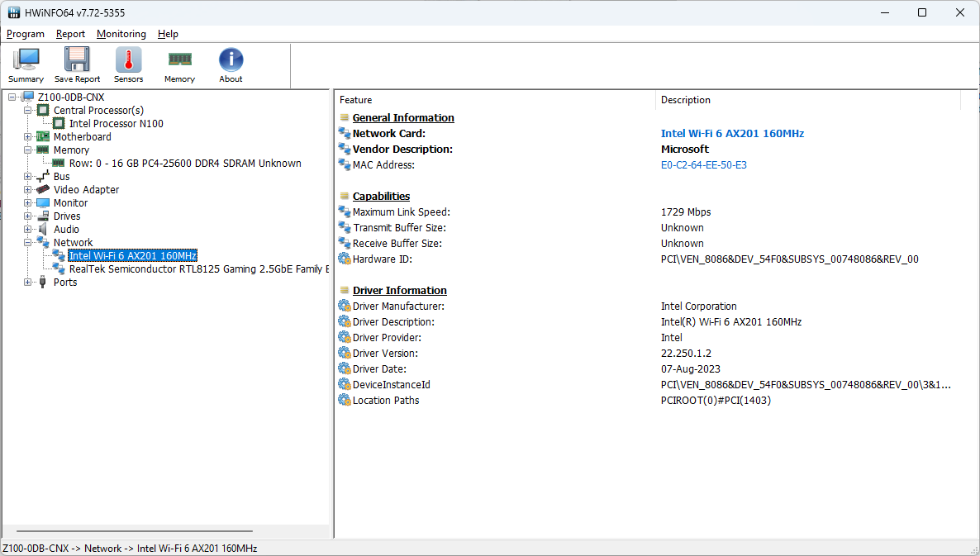This screenshot has height=556, width=980.
Task: Click the Ports connector icon
Action: [42, 283]
